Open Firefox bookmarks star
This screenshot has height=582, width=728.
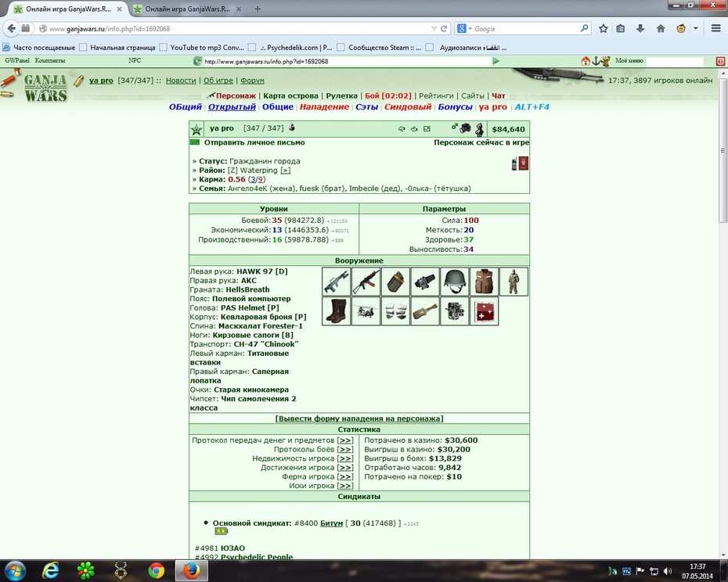603,28
